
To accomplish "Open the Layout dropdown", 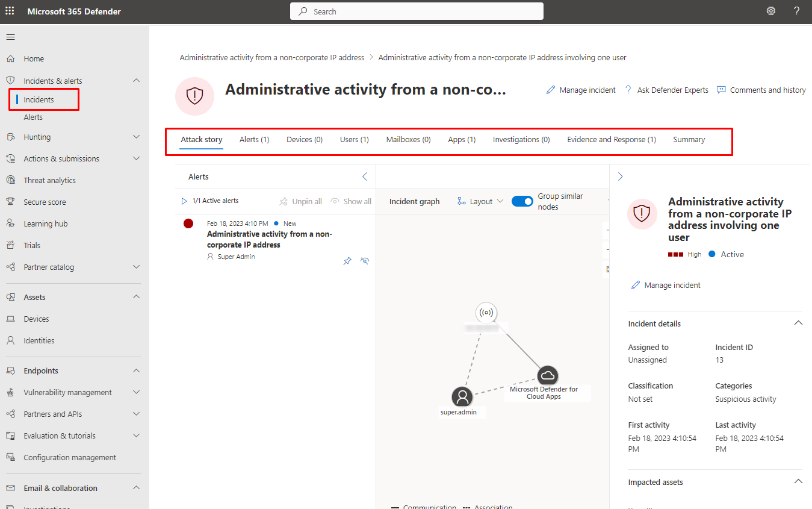I will point(480,202).
